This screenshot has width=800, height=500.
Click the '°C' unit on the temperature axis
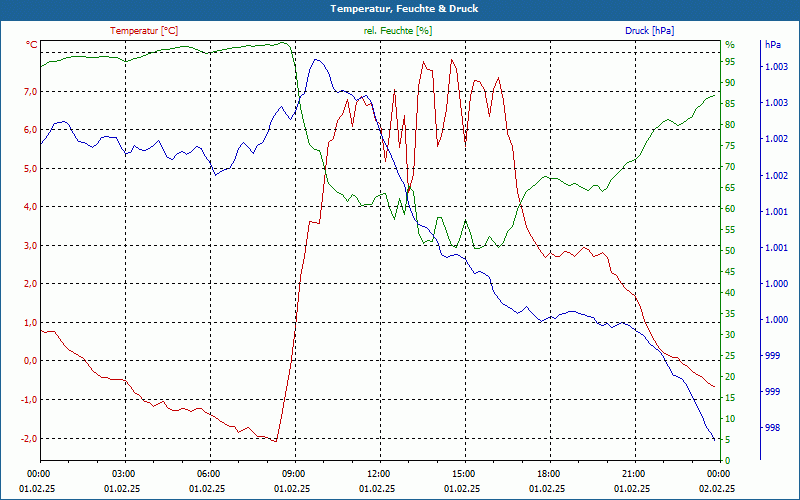click(x=32, y=45)
